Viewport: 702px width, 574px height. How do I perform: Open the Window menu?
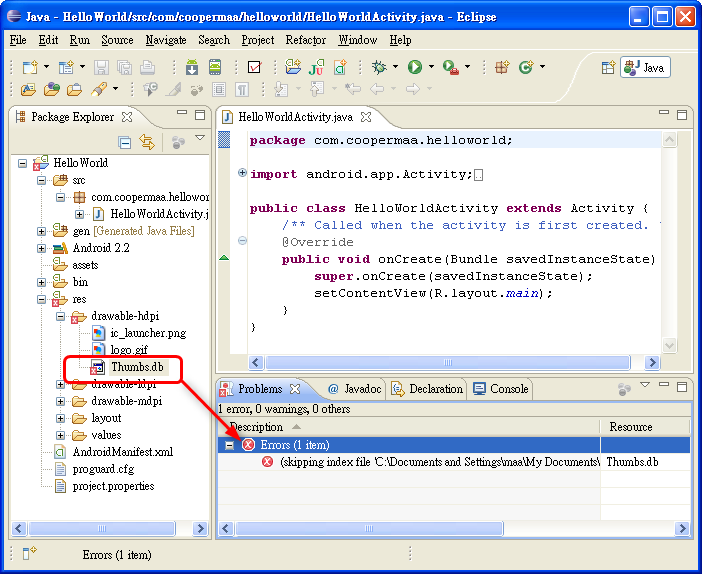tap(358, 40)
